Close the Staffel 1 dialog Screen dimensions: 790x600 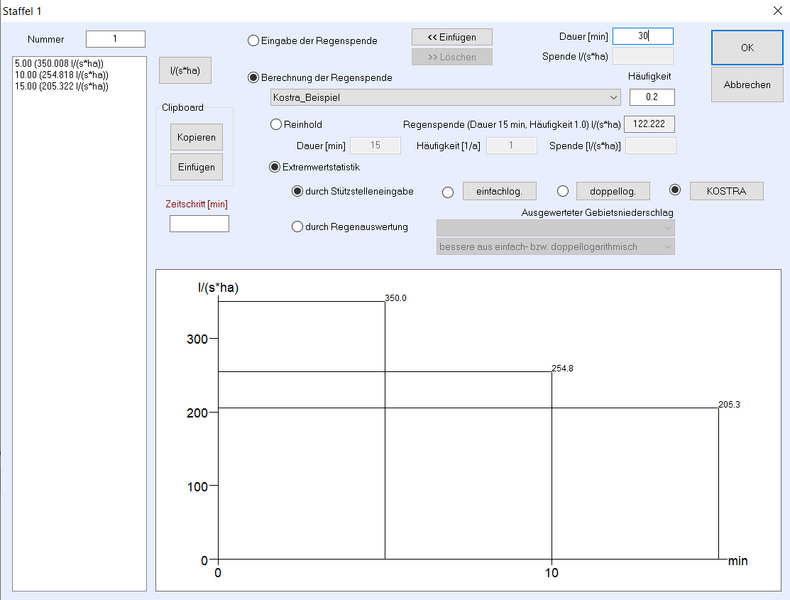click(777, 11)
